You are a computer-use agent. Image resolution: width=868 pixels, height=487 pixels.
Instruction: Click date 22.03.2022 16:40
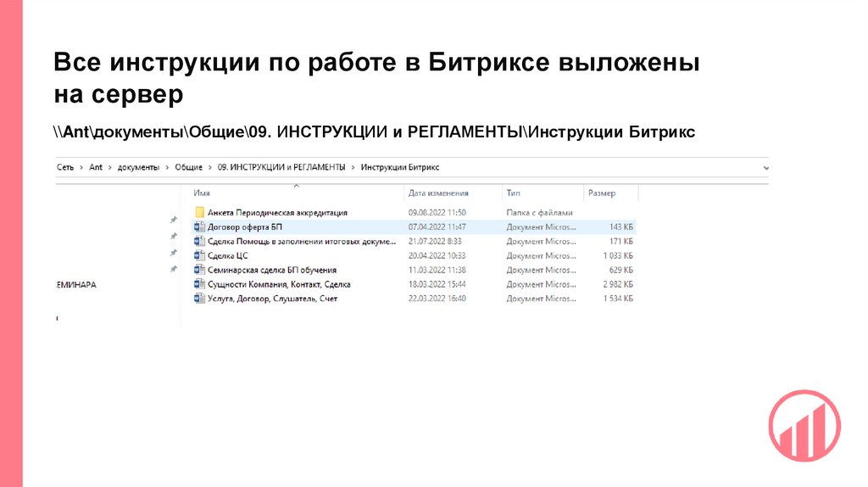[x=437, y=298]
